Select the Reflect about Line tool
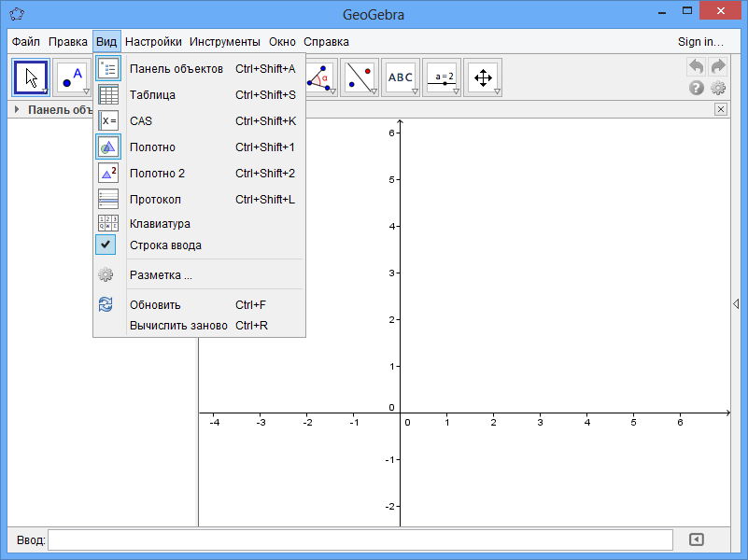This screenshot has height=560, width=748. pos(360,77)
